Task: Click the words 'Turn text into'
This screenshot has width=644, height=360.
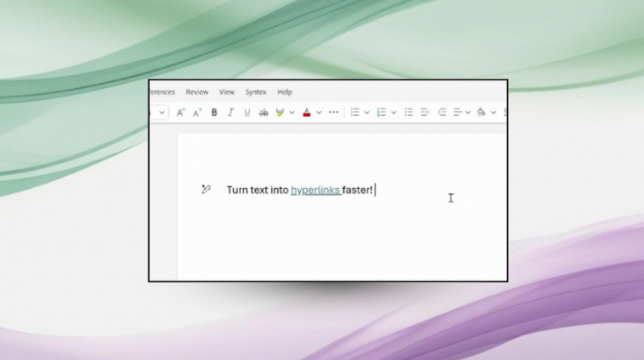Action: click(x=258, y=190)
